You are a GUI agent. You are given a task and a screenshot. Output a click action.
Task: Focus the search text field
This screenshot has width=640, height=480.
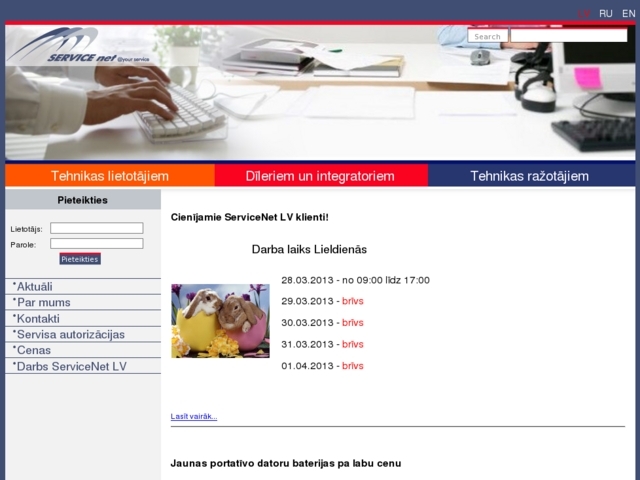click(x=569, y=36)
